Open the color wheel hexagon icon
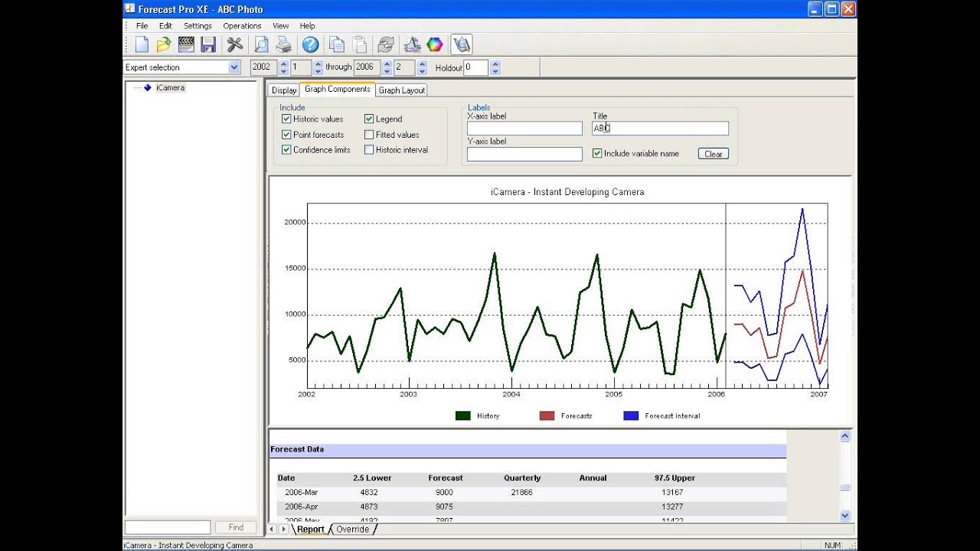This screenshot has height=551, width=980. click(x=434, y=44)
